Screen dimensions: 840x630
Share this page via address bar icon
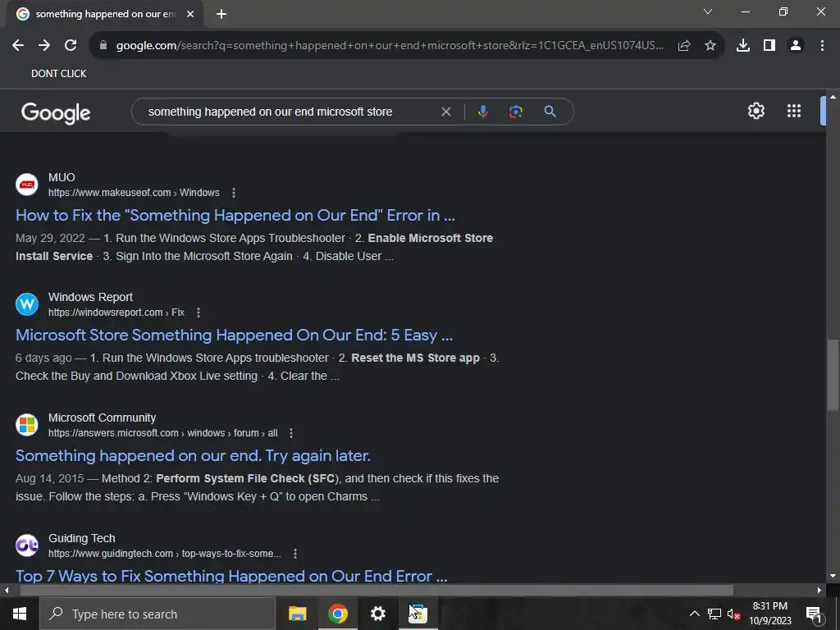point(684,46)
